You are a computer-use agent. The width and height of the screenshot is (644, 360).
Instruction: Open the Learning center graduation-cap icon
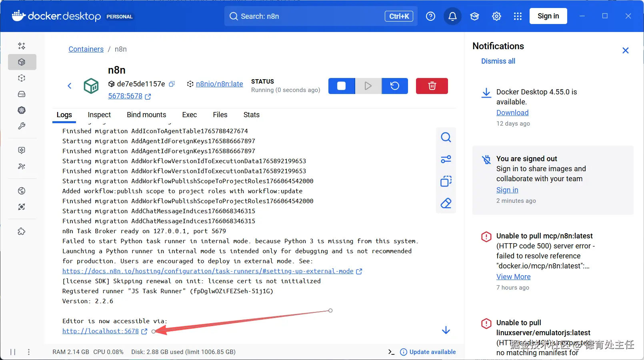click(x=474, y=16)
